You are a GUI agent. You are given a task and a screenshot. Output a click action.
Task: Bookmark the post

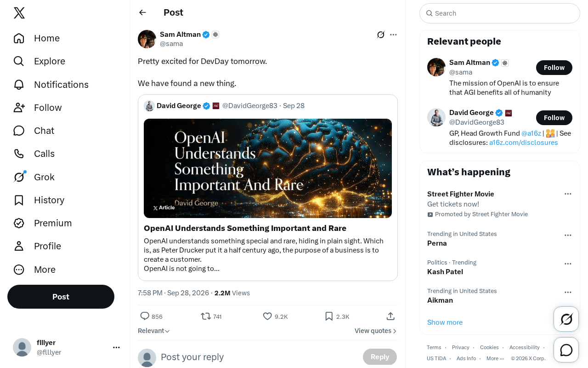(x=329, y=316)
